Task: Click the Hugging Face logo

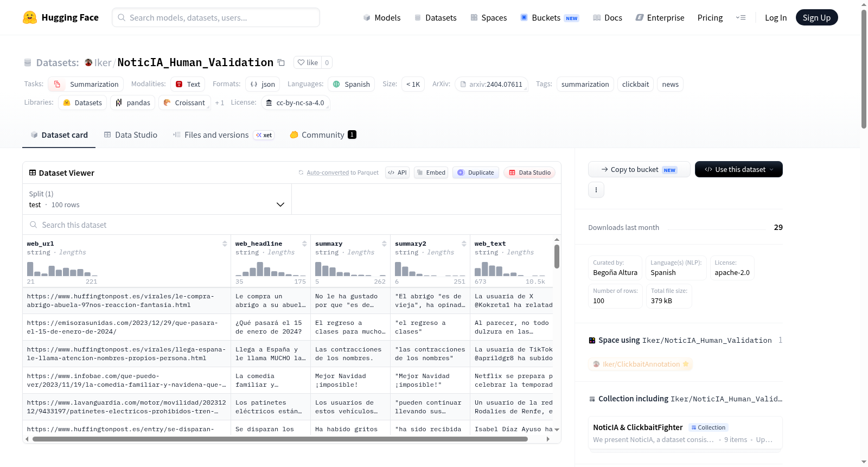Action: pos(60,17)
